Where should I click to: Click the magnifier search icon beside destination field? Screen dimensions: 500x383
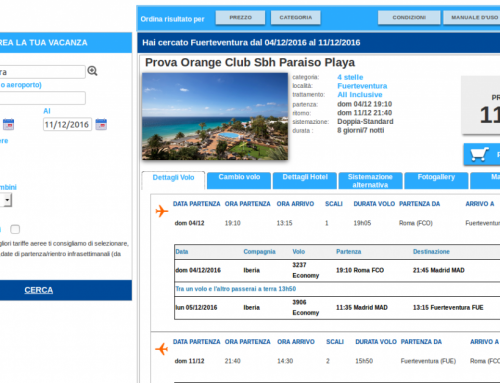[92, 71]
